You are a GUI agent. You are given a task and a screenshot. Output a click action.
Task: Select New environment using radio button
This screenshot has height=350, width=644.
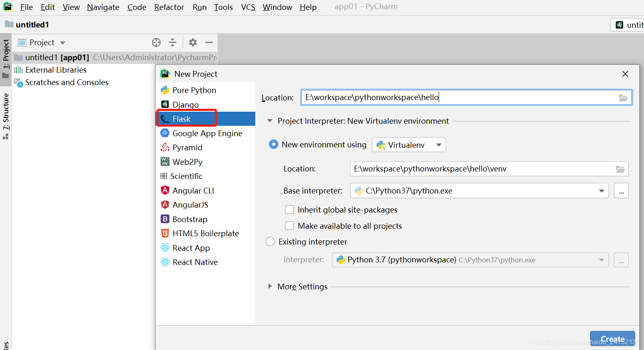click(x=273, y=144)
